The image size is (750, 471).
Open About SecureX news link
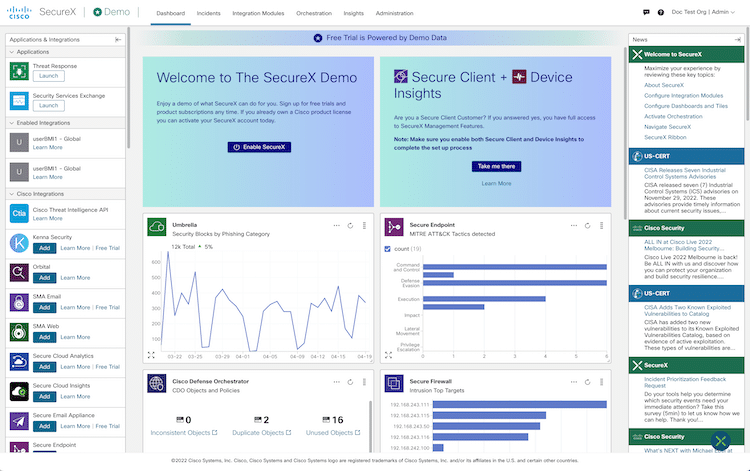(x=664, y=85)
